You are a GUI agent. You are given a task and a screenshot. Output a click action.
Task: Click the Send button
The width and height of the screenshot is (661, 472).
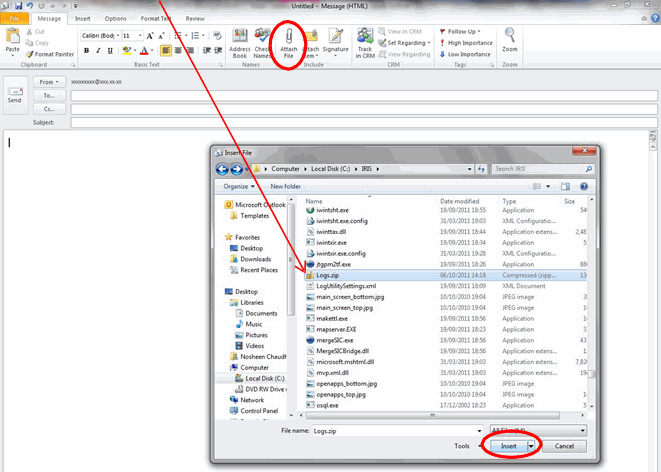[x=15, y=95]
